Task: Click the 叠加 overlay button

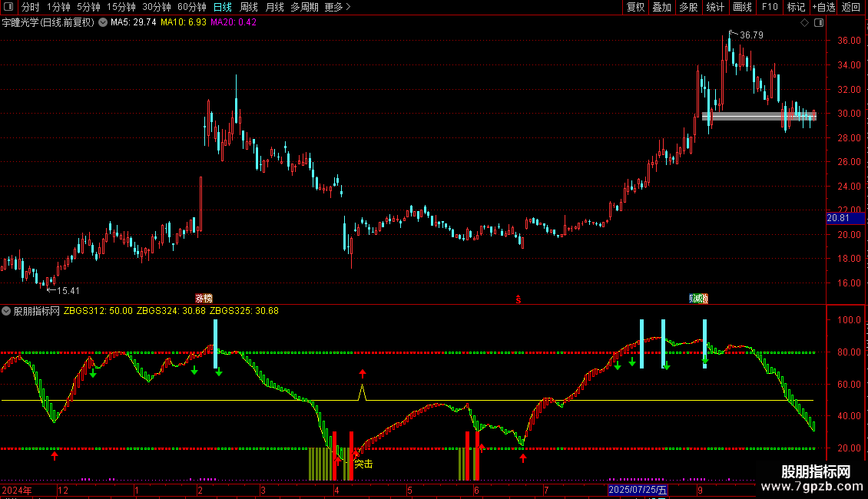Action: click(x=661, y=7)
